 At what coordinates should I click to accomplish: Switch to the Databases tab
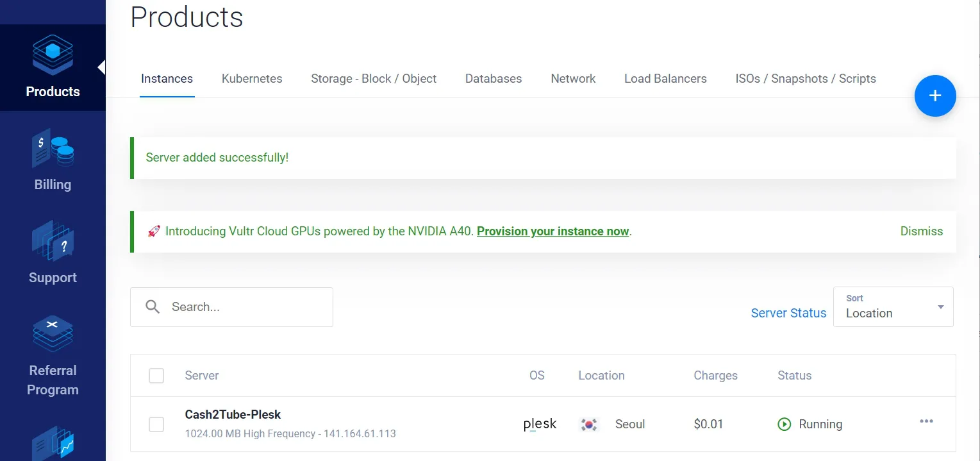[494, 79]
